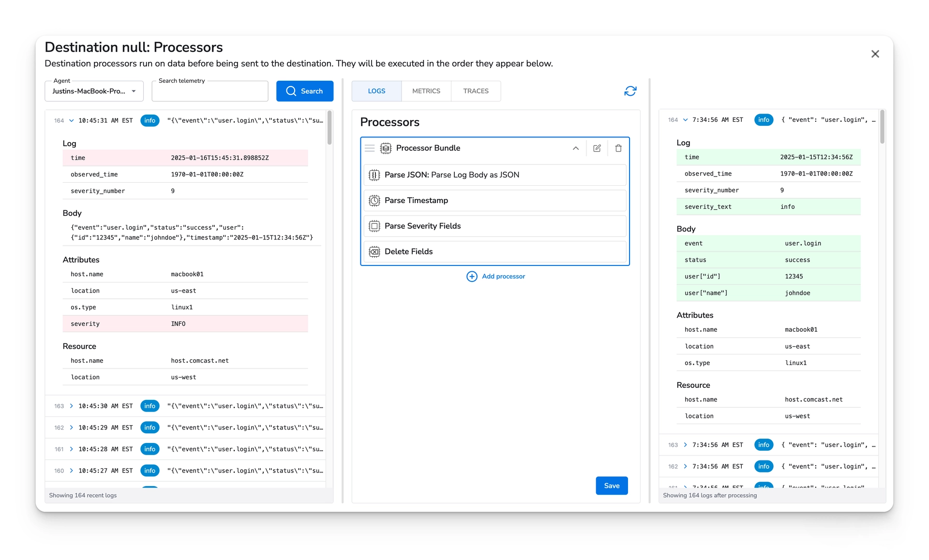This screenshot has width=929, height=560.
Task: Edit the Processor Bundle using the pencil icon
Action: click(x=597, y=148)
